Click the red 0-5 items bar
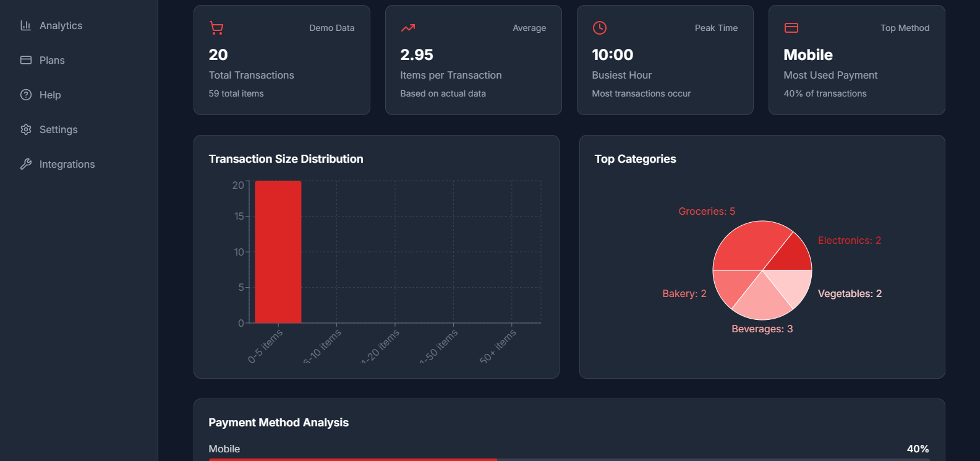The width and height of the screenshot is (980, 461). pyautogui.click(x=278, y=252)
